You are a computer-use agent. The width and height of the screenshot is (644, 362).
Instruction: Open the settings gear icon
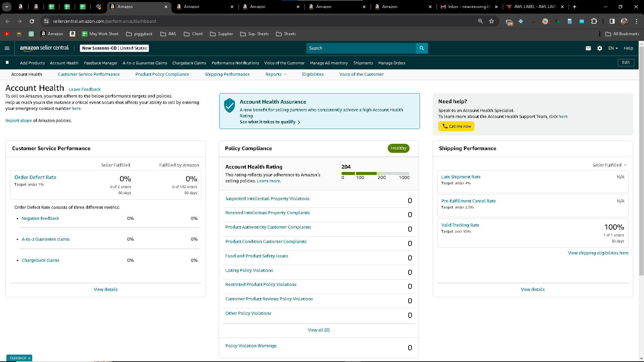click(x=600, y=48)
